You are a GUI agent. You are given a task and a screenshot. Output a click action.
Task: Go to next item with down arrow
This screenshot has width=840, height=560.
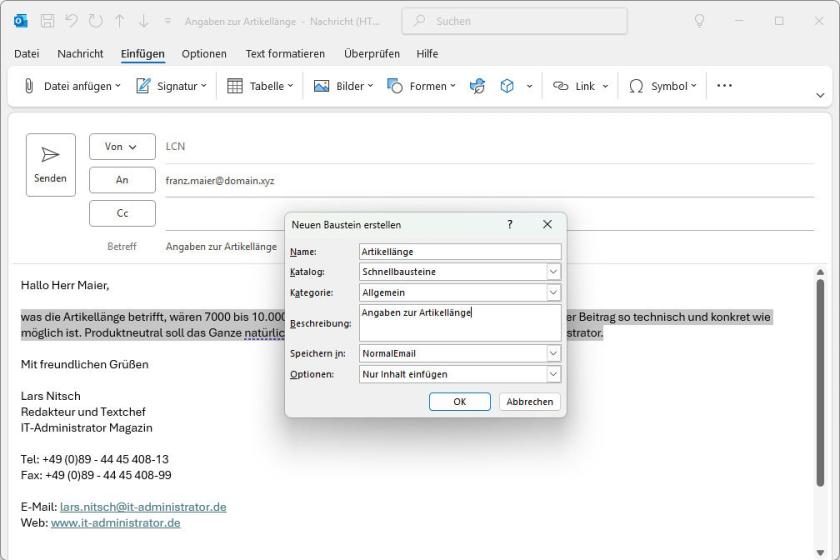pos(144,21)
